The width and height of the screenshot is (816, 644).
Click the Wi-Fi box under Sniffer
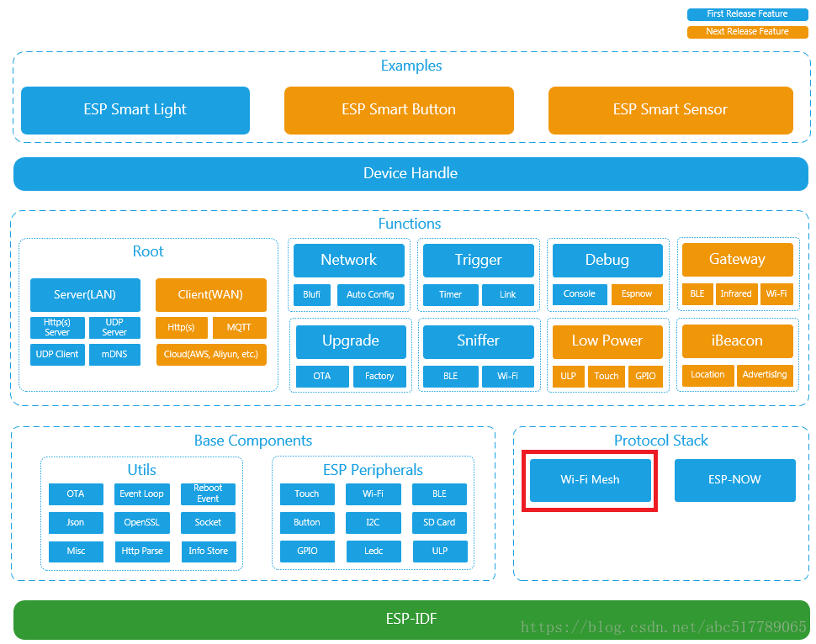click(508, 377)
